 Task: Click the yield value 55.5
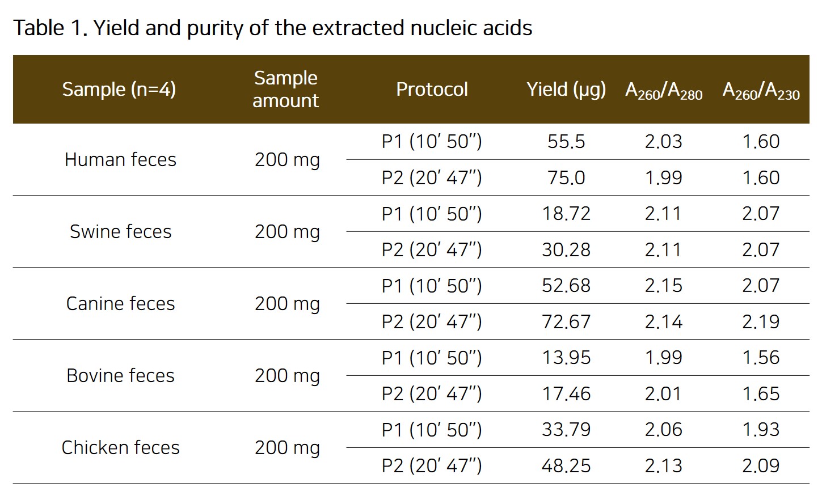566,141
